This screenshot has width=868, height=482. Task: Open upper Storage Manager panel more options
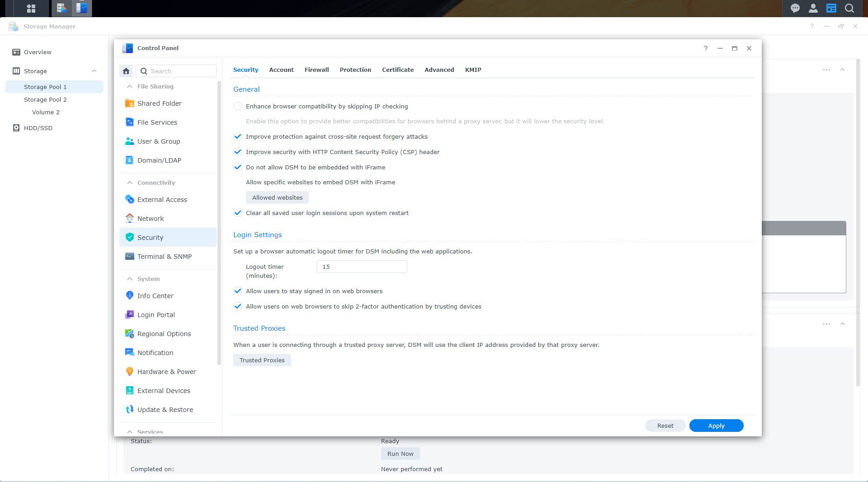[826, 70]
